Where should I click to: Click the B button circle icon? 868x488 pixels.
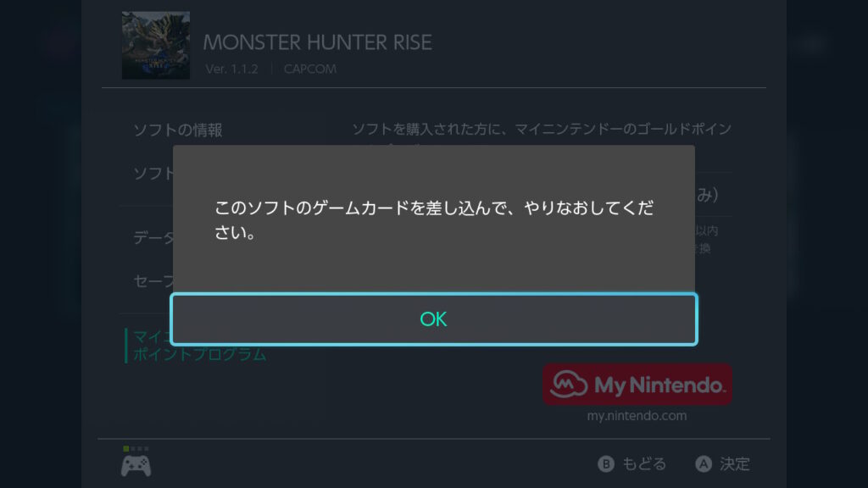pyautogui.click(x=606, y=463)
